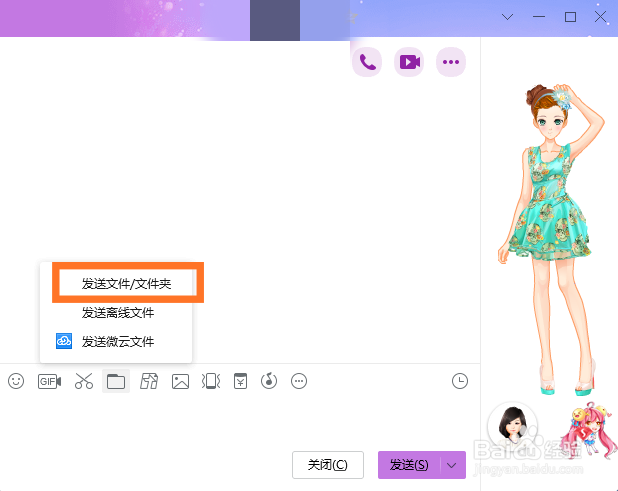Viewport: 618px width, 491px height.
Task: Open the Tencent Docs icon in toolbar
Action: (149, 381)
